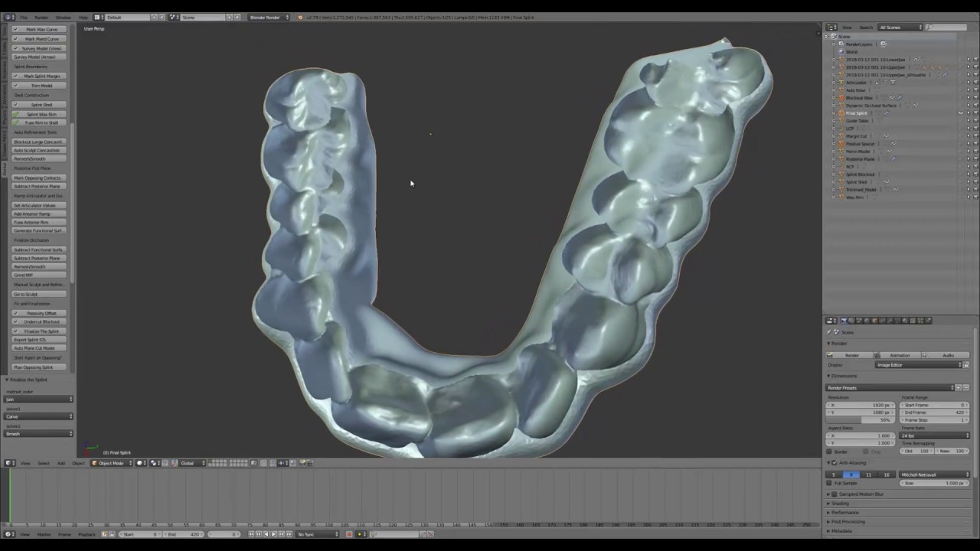Open the Blender Render engine dropdown

pos(268,17)
